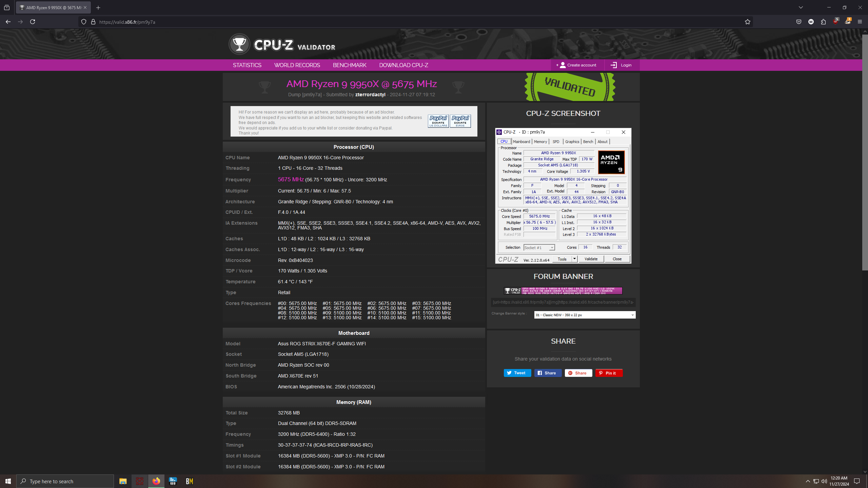Open the BENCHMARK menu item
Image resolution: width=868 pixels, height=488 pixels.
(x=350, y=65)
